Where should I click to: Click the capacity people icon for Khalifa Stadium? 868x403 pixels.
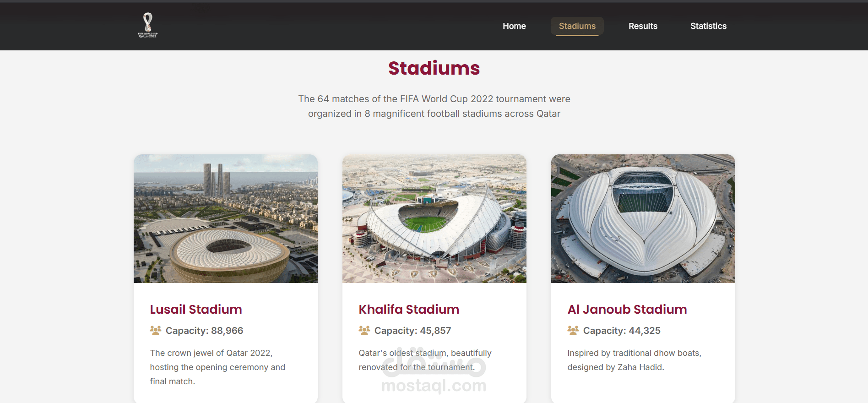(x=364, y=330)
